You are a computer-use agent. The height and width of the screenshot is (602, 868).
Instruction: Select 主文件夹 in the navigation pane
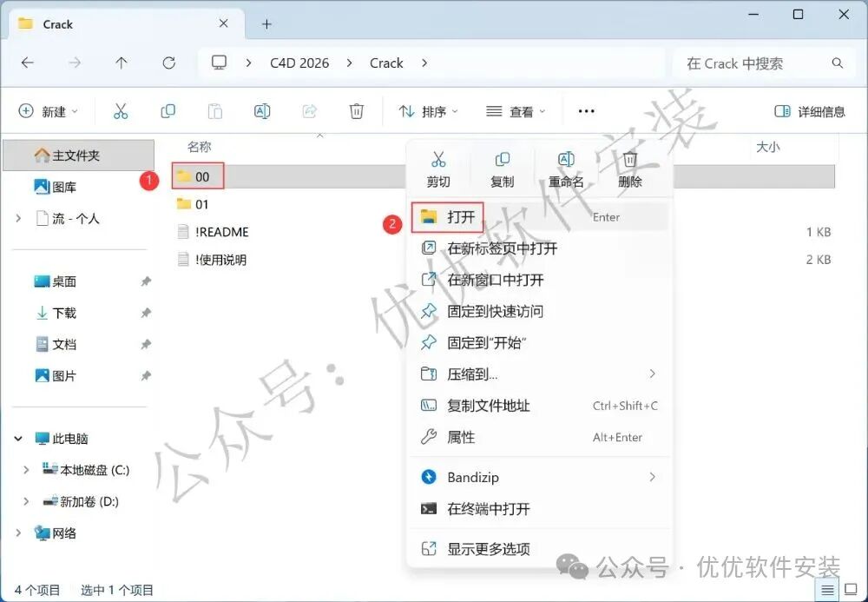point(79,155)
